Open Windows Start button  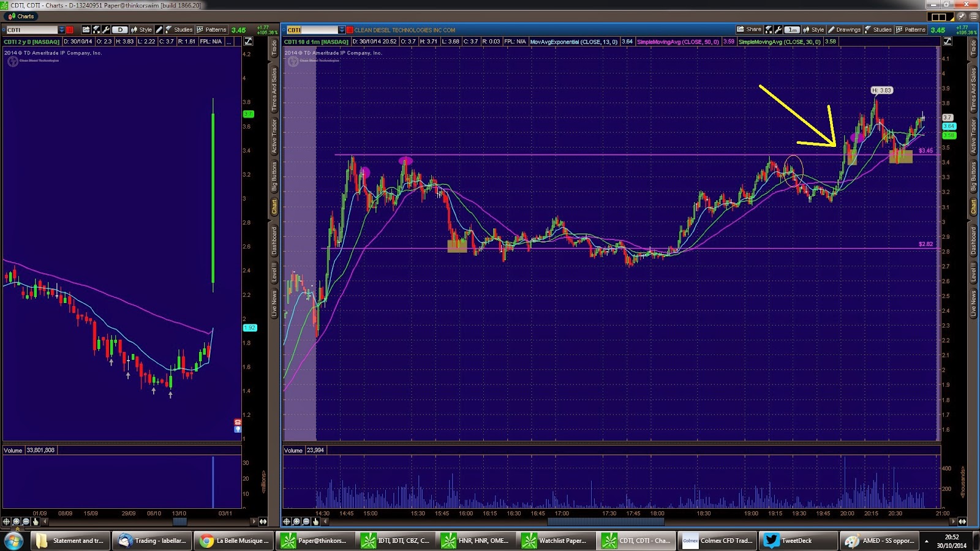[13, 541]
